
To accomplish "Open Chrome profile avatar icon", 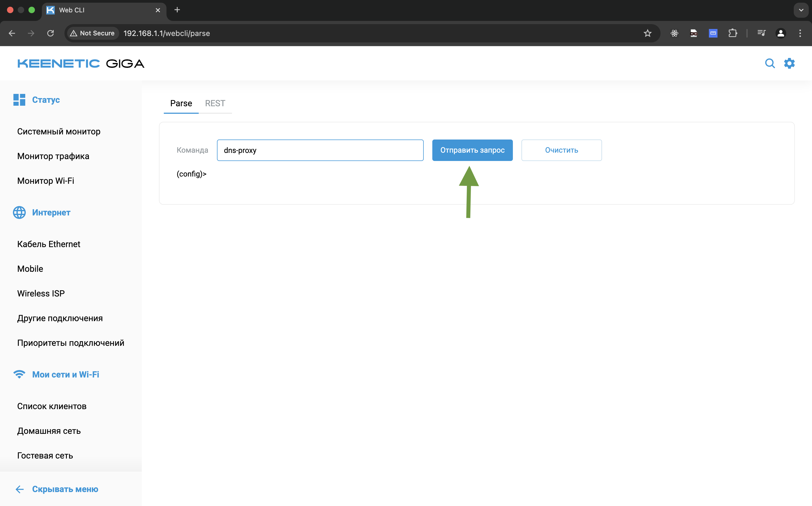I will click(x=781, y=33).
